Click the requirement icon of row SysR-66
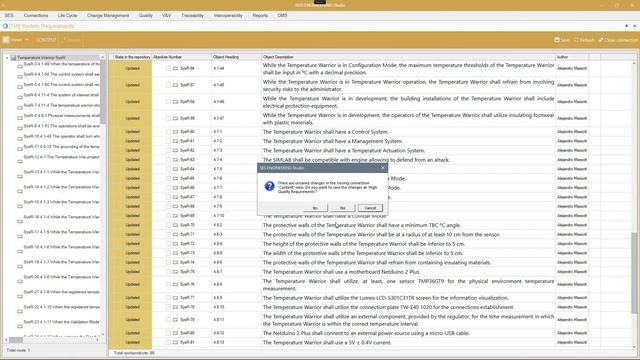 [176, 188]
